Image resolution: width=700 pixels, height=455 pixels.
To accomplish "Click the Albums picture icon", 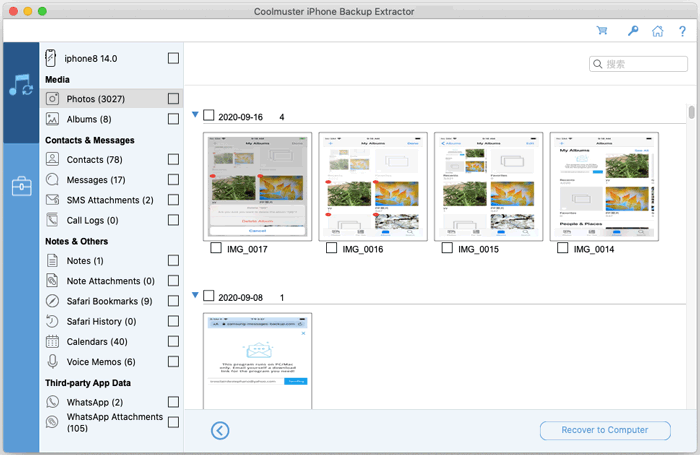I will pos(52,119).
